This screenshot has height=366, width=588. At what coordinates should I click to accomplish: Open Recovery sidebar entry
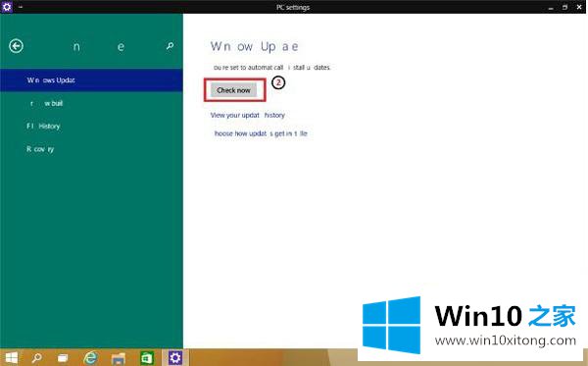pyautogui.click(x=91, y=149)
